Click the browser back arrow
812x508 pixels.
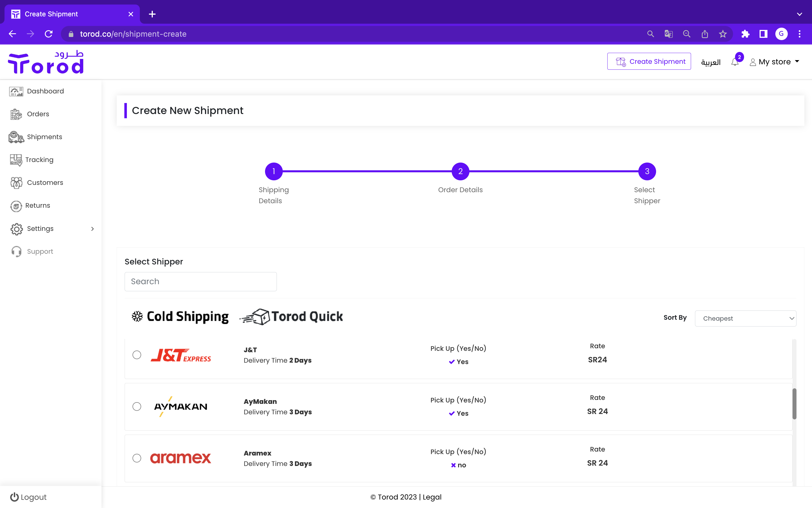(12, 34)
